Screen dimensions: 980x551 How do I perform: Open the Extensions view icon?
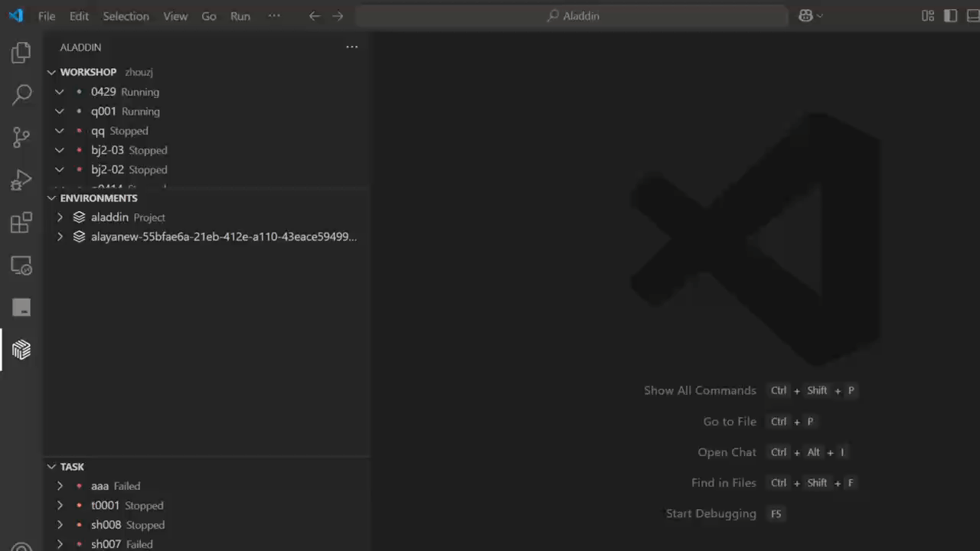pyautogui.click(x=21, y=223)
